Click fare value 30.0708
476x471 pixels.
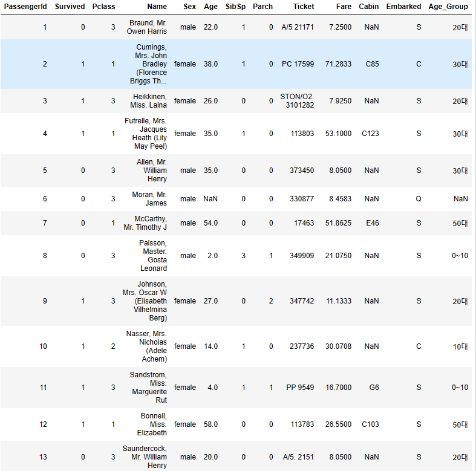[x=338, y=346]
